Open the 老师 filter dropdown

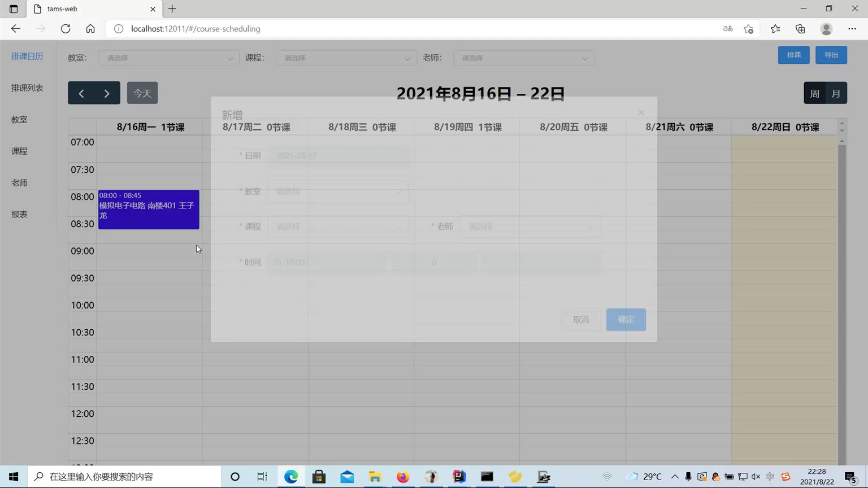524,58
